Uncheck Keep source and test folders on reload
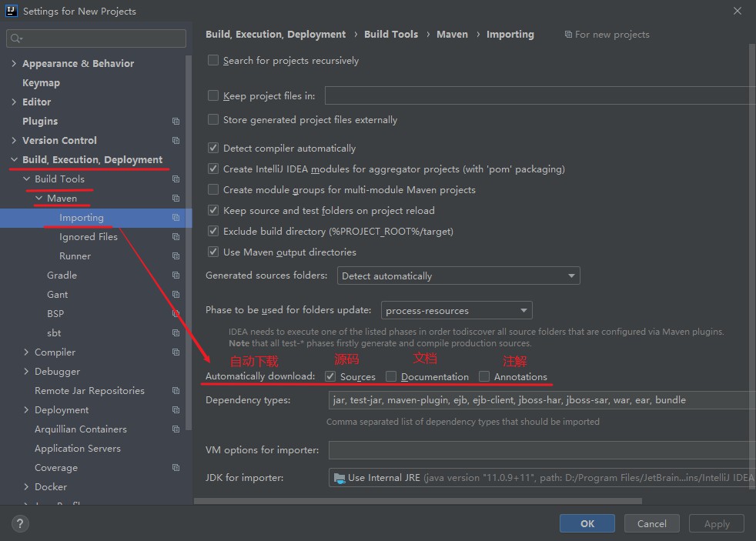756x541 pixels. point(213,210)
